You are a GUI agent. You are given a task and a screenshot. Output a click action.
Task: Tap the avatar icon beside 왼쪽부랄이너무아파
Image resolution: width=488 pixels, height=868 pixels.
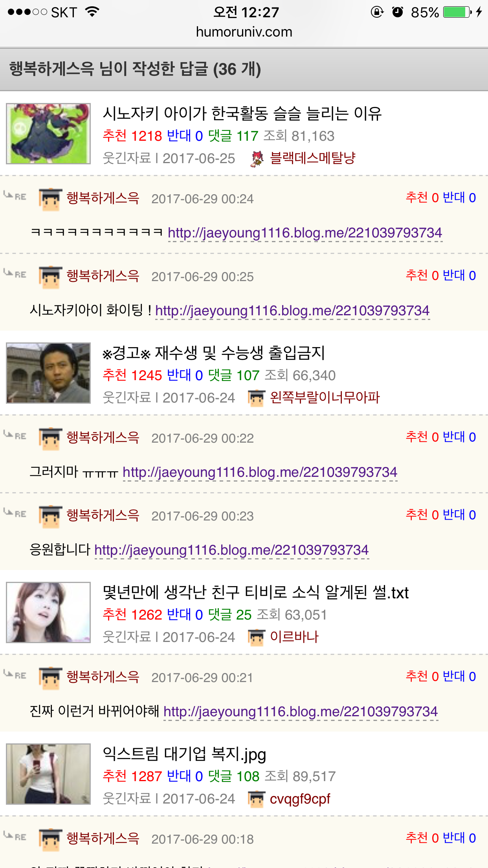point(256,398)
